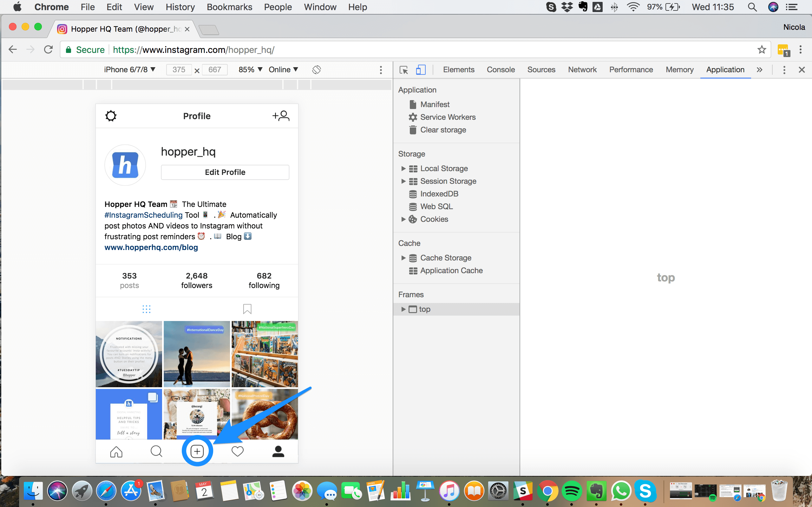Click the Instagram post creation button
Viewport: 812px width, 507px height.
[197, 450]
